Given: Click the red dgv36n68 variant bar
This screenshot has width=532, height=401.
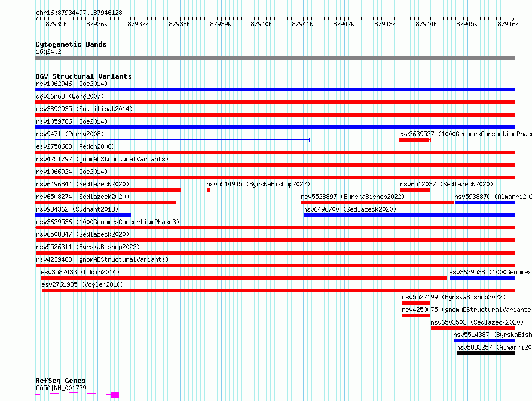Looking at the screenshot, I should click(275, 102).
